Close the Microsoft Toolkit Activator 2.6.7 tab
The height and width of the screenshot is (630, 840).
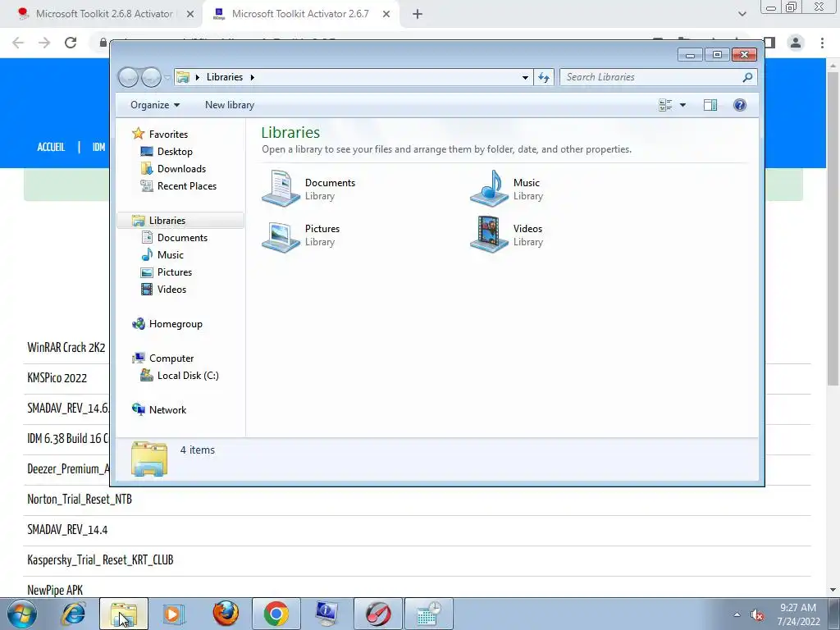tap(386, 15)
